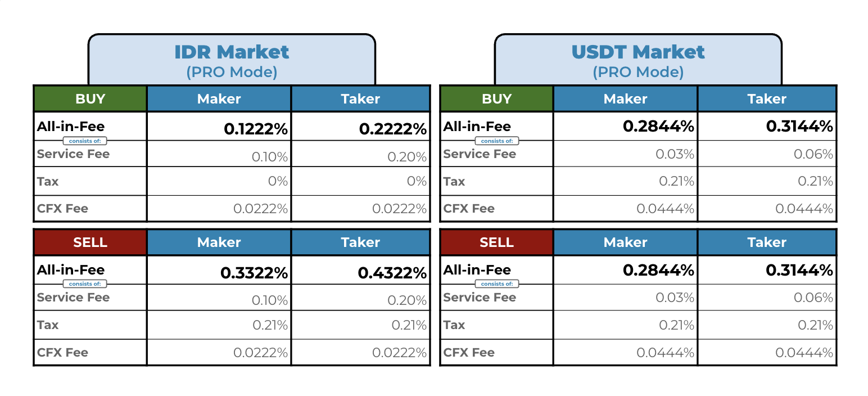
Task: Click the Maker column header in IDR BUY table
Action: coord(219,99)
